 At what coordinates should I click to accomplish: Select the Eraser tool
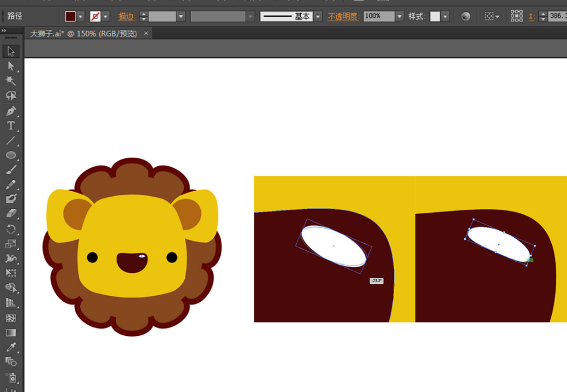[11, 213]
